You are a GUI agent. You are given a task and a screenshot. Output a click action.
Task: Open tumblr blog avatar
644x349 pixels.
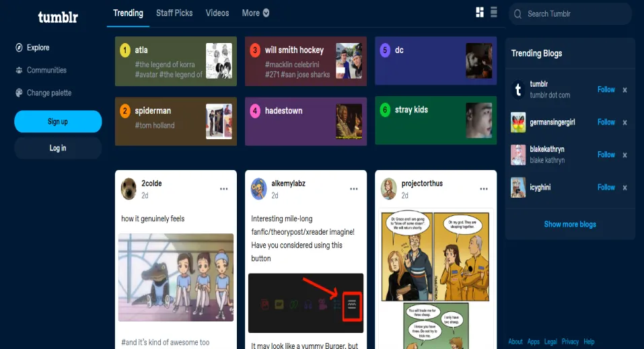(518, 89)
